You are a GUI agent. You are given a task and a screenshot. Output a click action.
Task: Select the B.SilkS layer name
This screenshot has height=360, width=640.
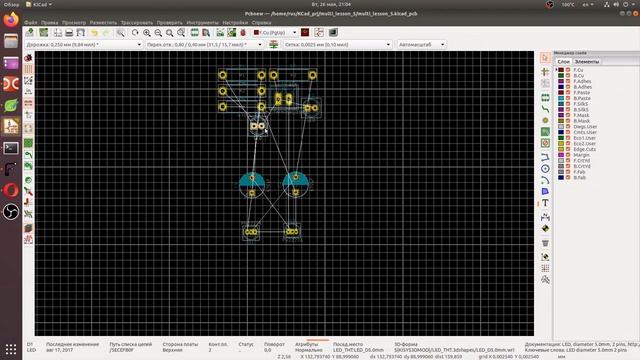coord(581,110)
